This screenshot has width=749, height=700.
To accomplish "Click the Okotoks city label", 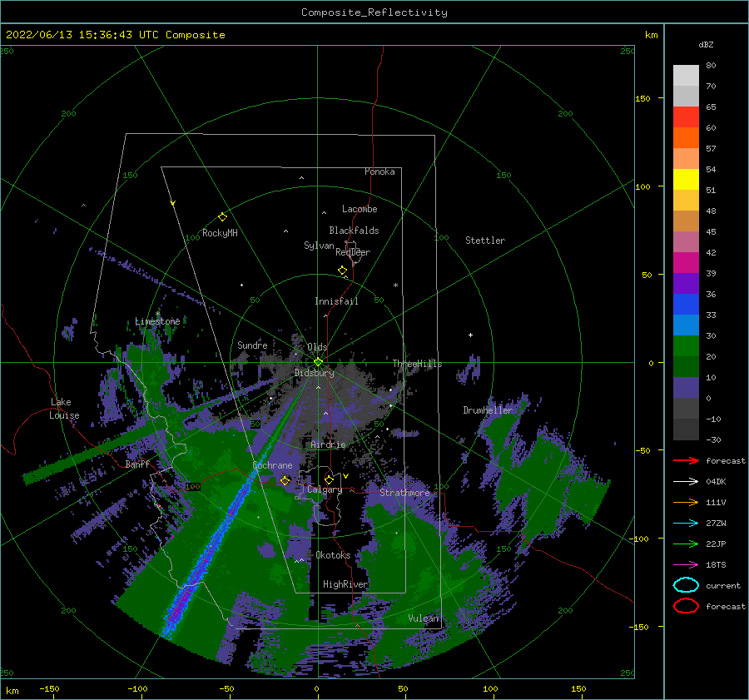I will (333, 555).
